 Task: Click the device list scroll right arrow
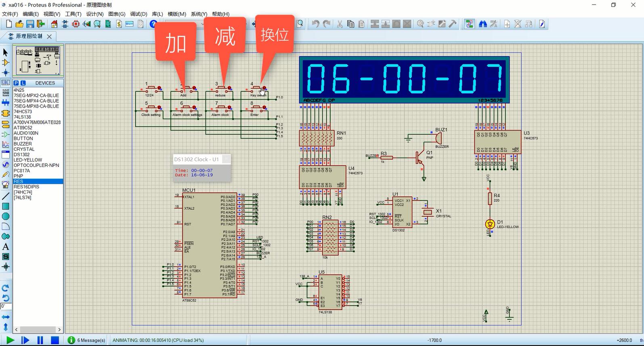point(59,329)
